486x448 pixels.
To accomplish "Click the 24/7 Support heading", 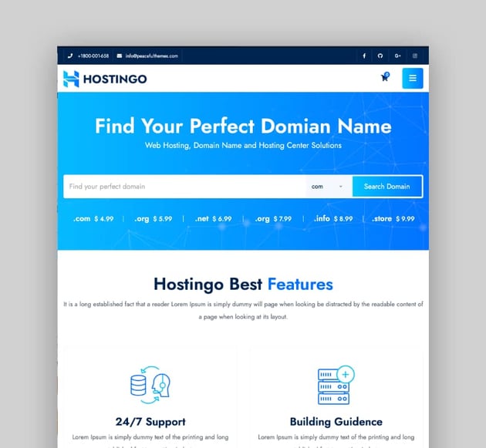I will click(150, 422).
